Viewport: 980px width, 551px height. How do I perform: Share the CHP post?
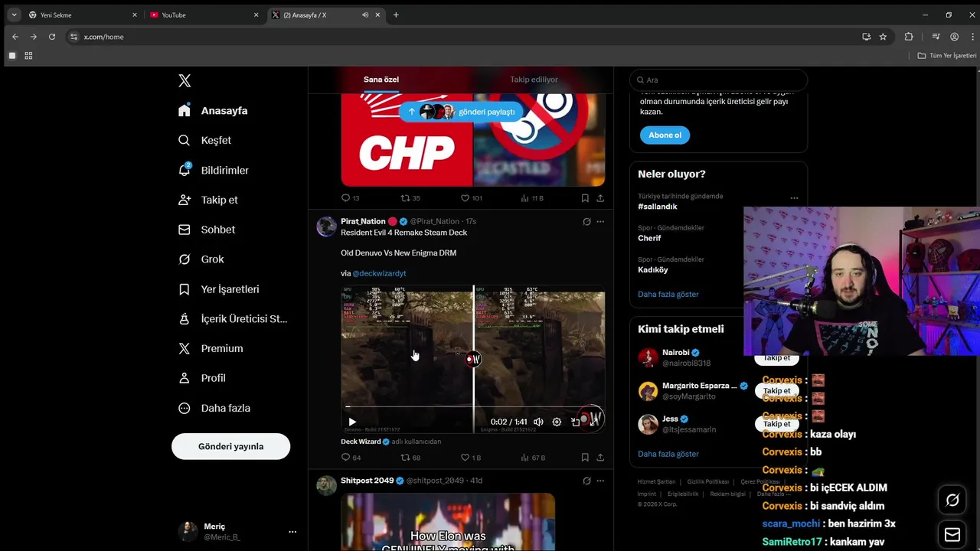coord(600,198)
